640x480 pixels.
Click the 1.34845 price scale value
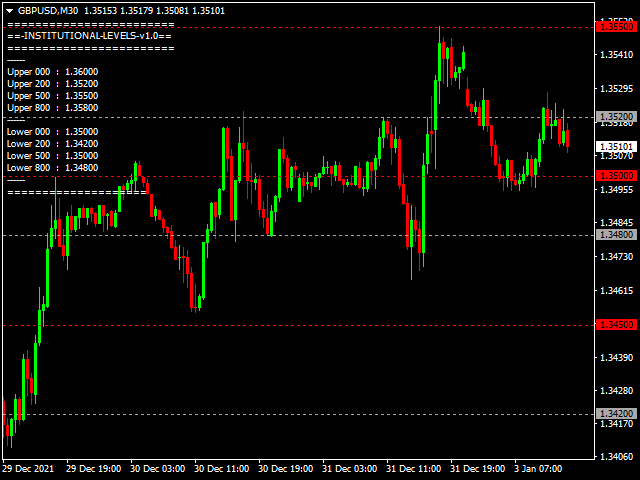(x=616, y=223)
